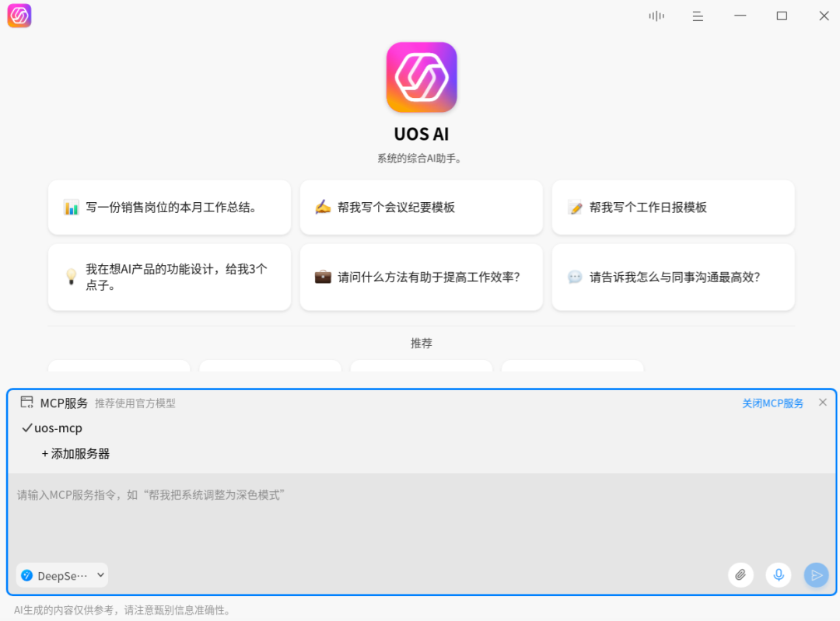Viewport: 840px width, 621px height.
Task: Start voice input with microphone icon
Action: pyautogui.click(x=779, y=575)
